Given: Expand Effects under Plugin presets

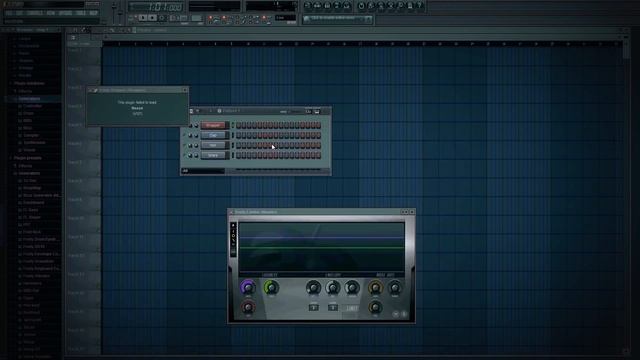Looking at the screenshot, I should (x=25, y=166).
